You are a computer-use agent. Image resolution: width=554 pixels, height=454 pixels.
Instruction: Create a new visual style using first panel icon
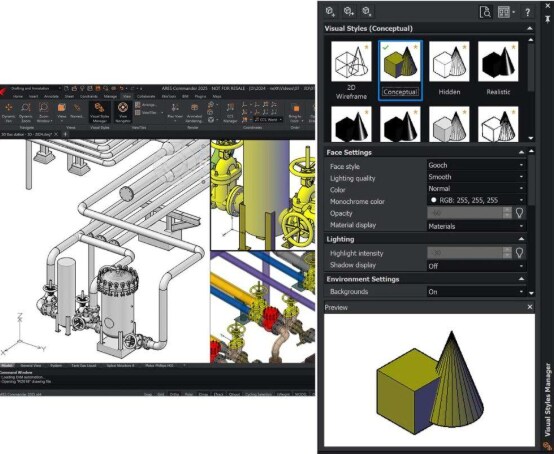click(330, 12)
